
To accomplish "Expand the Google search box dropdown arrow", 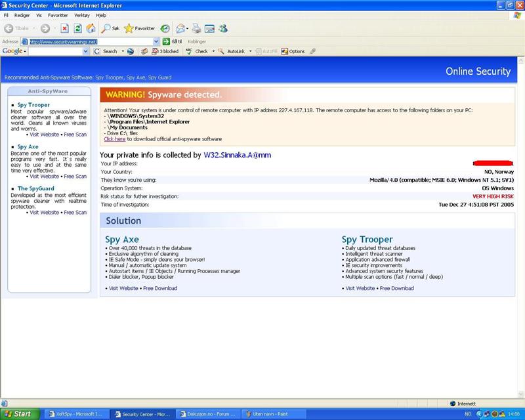I will (x=85, y=51).
